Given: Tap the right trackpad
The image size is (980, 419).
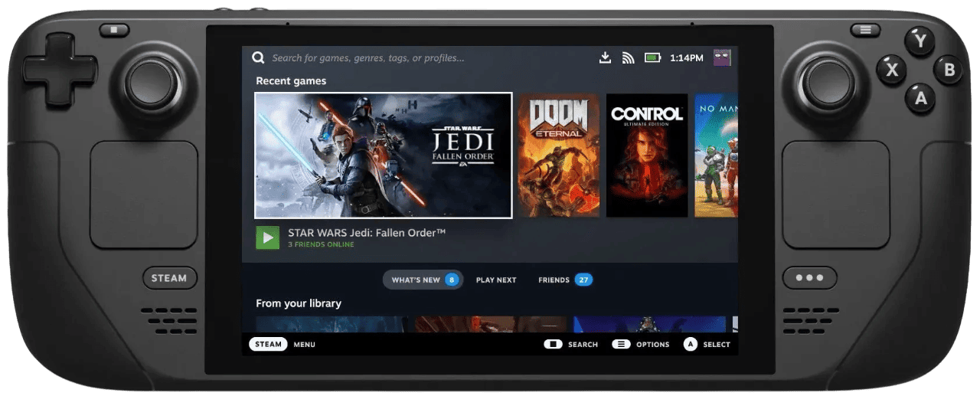Looking at the screenshot, I should coord(835,195).
